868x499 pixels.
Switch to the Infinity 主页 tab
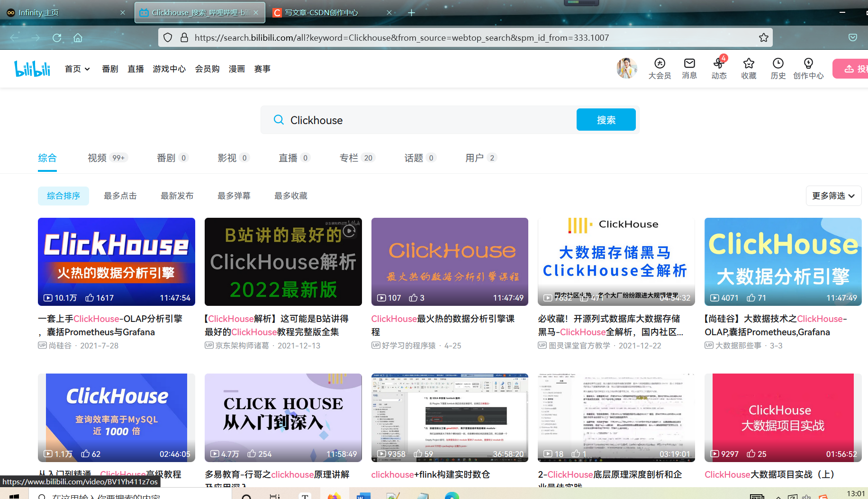coord(66,13)
